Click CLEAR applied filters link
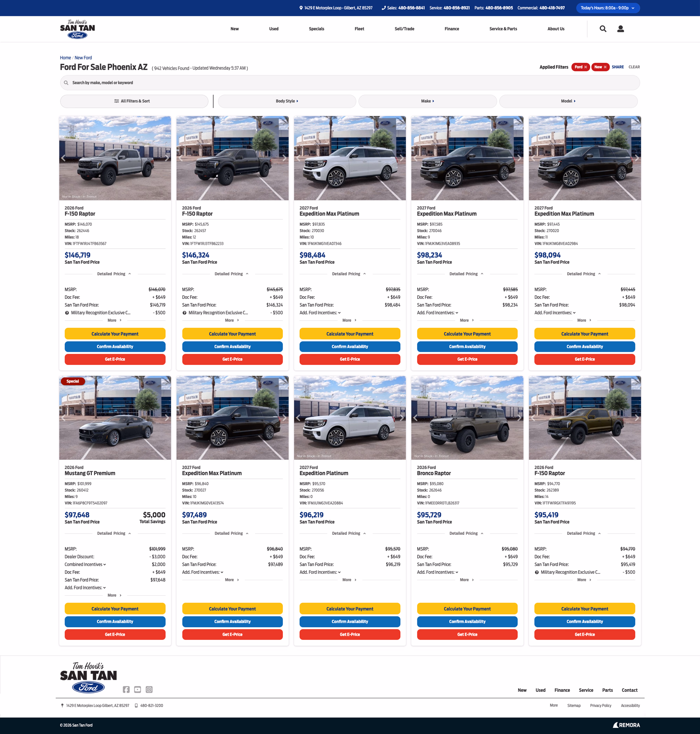The image size is (700, 734). click(x=634, y=67)
